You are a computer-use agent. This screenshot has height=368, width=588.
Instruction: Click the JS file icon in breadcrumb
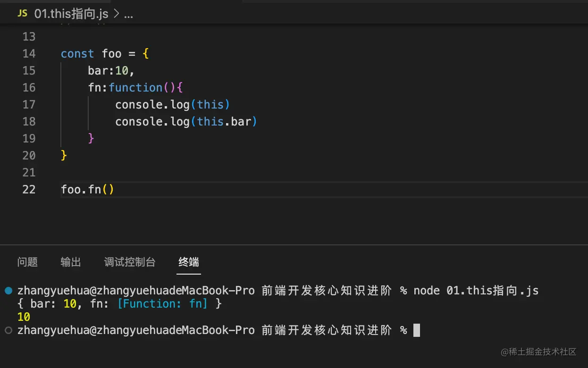22,14
